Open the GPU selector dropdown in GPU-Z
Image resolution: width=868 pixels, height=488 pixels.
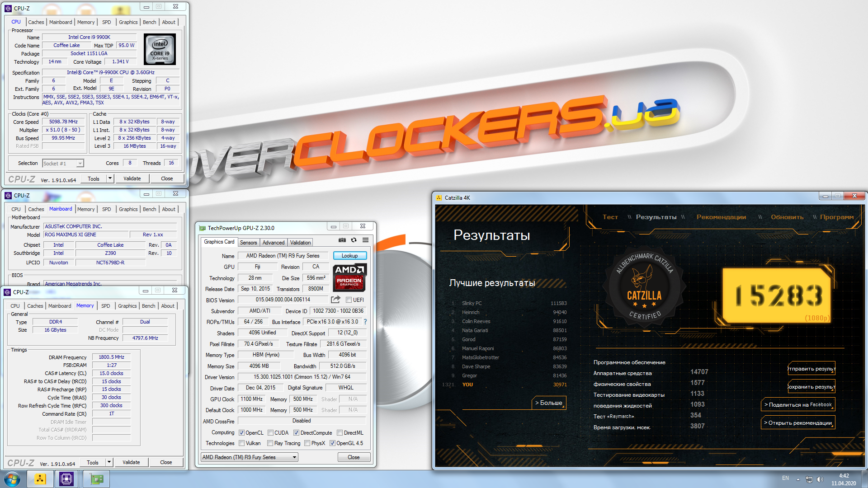click(249, 457)
